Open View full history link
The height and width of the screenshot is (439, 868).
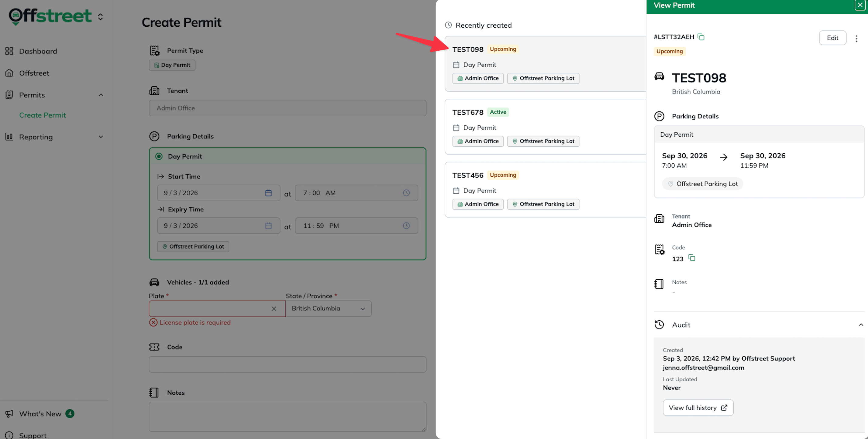pyautogui.click(x=698, y=408)
